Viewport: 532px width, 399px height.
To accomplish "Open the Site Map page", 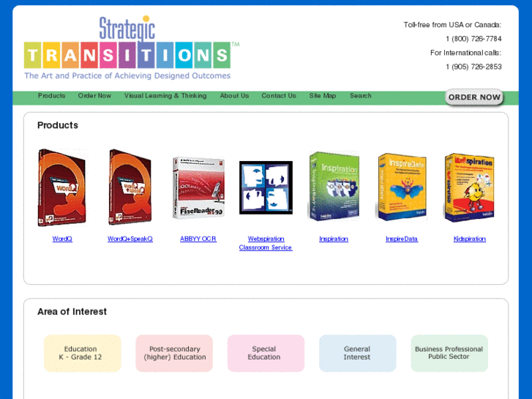I will point(323,96).
